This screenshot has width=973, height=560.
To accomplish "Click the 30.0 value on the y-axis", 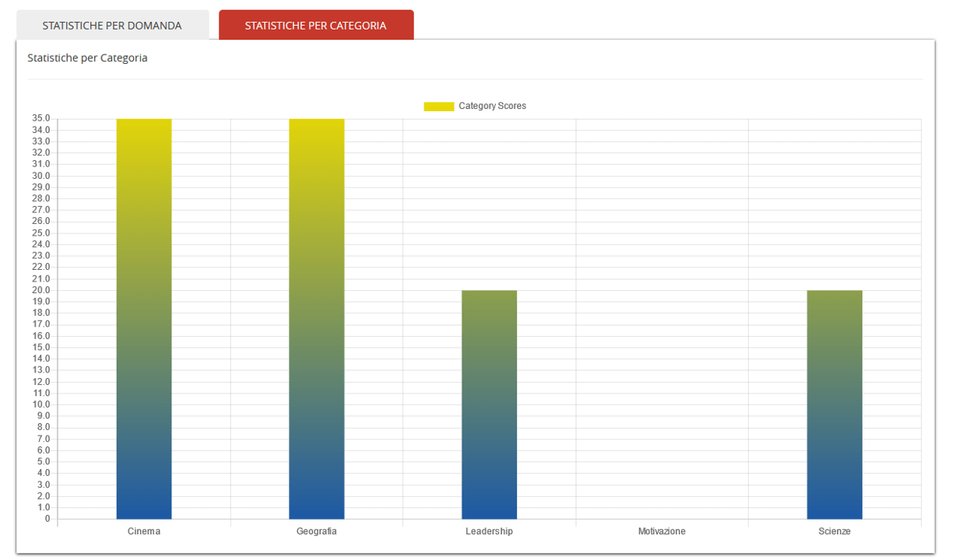I will [x=40, y=176].
